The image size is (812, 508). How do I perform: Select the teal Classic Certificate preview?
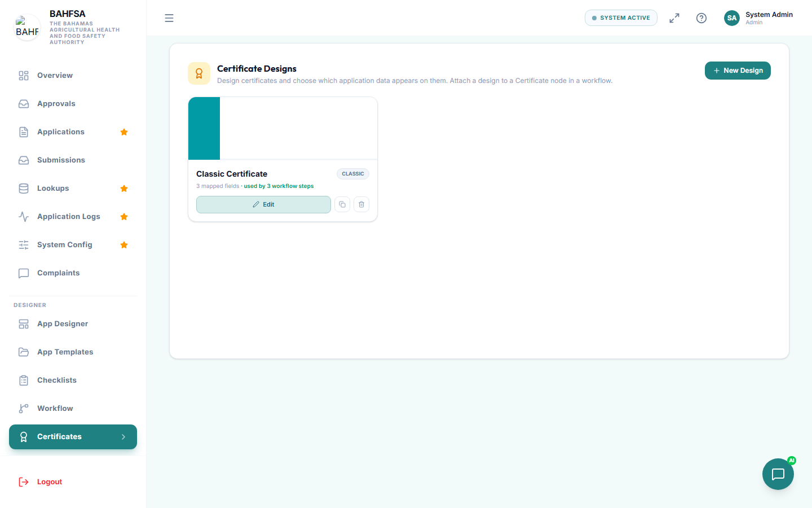click(x=283, y=129)
